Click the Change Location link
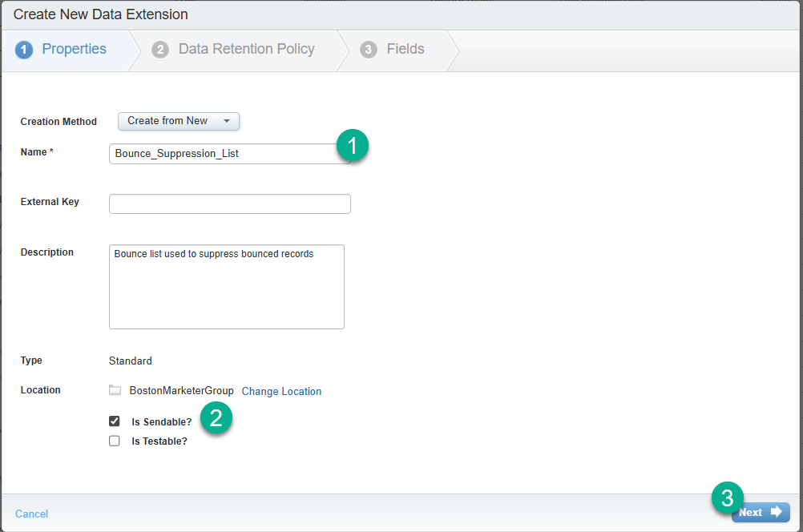The height and width of the screenshot is (532, 803). click(x=281, y=392)
